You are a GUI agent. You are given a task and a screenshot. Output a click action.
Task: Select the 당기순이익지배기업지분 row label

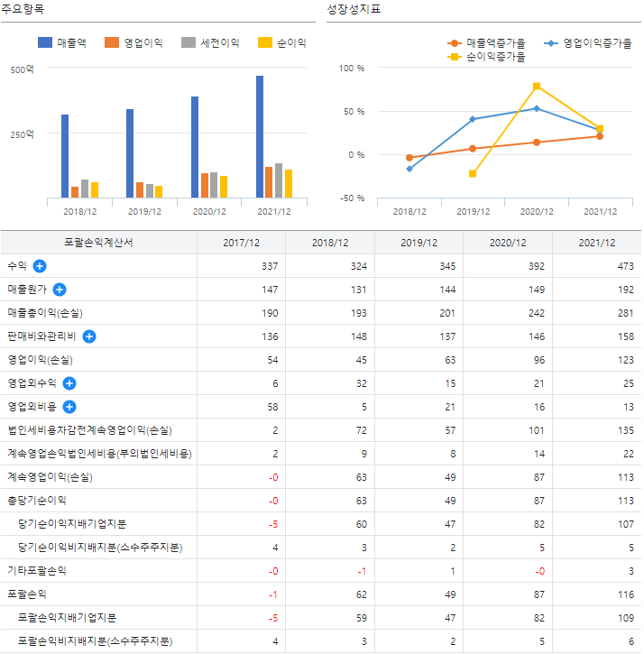[72, 523]
